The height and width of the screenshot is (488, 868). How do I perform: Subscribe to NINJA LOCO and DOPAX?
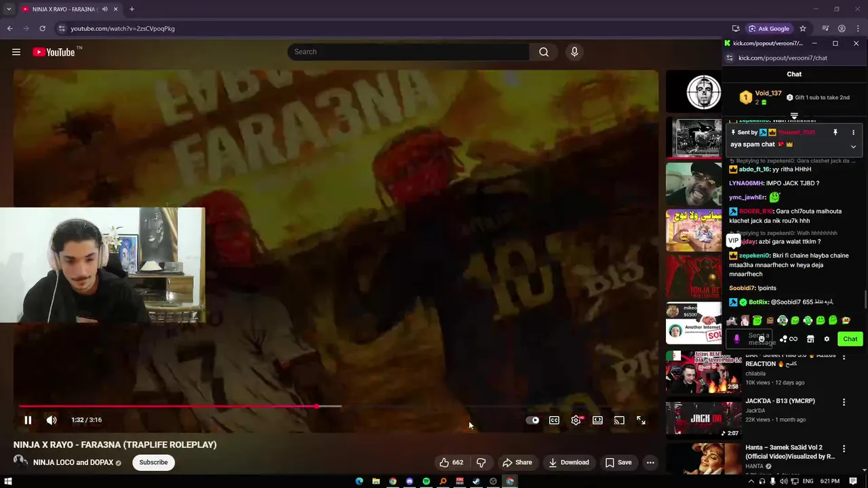coord(153,462)
